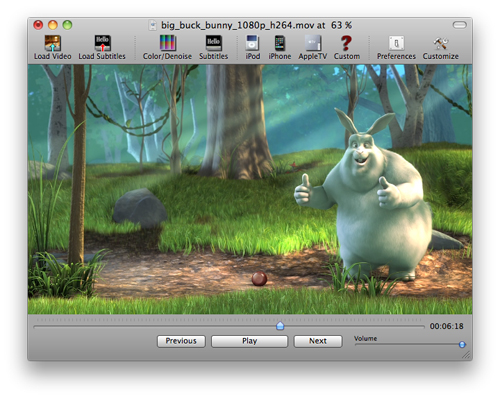Click the video preview frame with bunny

(x=250, y=189)
